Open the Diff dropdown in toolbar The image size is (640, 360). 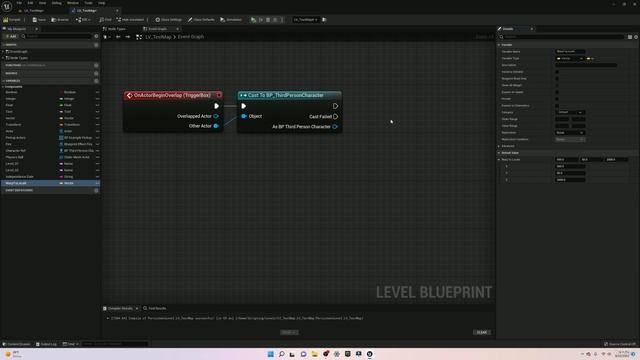tap(83, 20)
